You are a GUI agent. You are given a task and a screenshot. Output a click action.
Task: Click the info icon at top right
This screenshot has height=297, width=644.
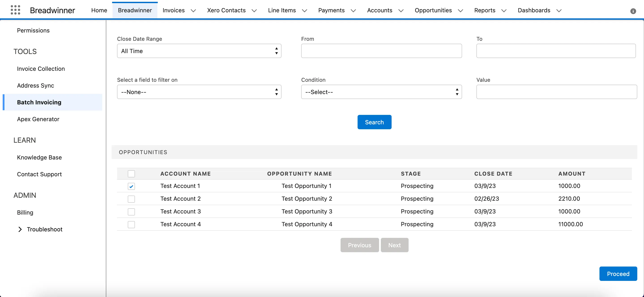633,11
